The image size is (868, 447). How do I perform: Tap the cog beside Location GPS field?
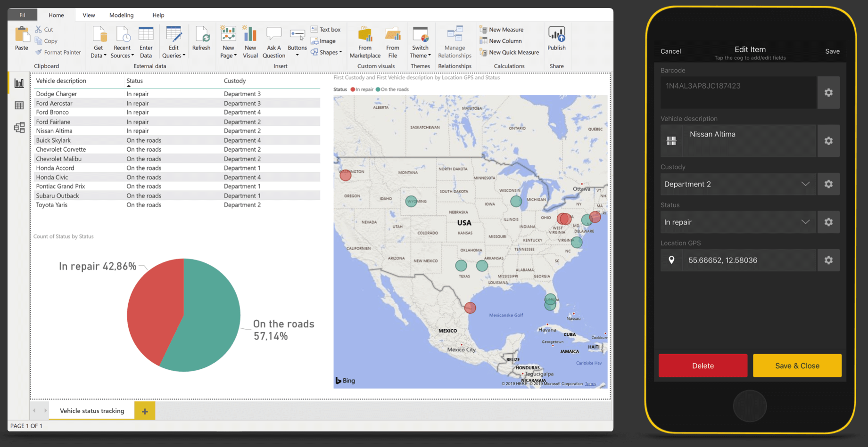(828, 260)
